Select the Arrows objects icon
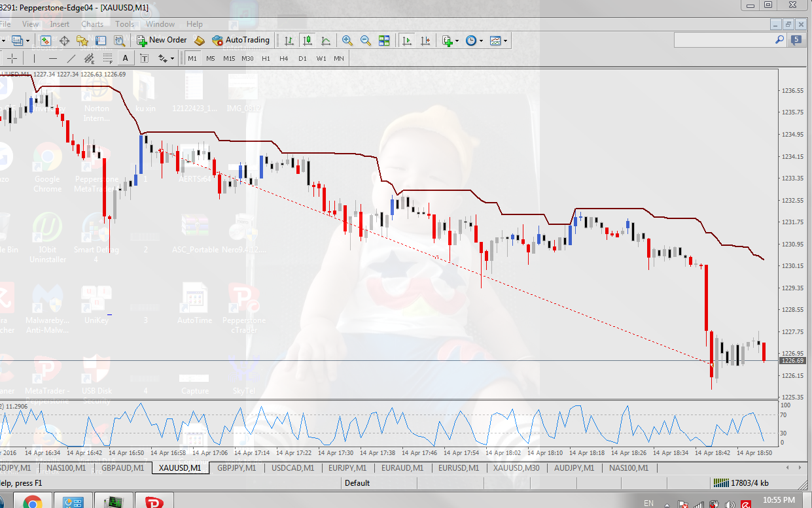 [x=162, y=58]
